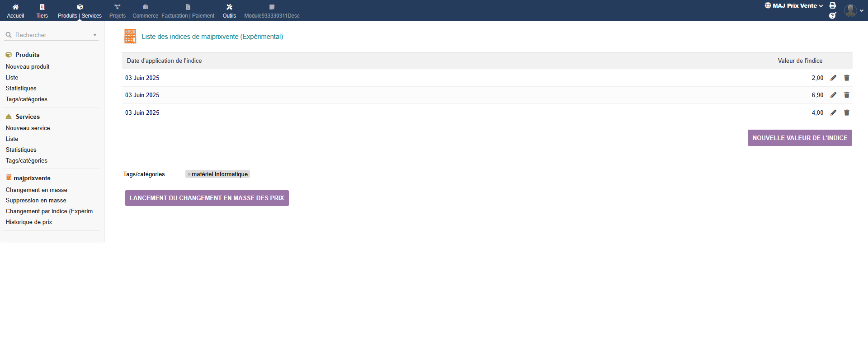Remove the matériel Informatique tag

(x=189, y=174)
